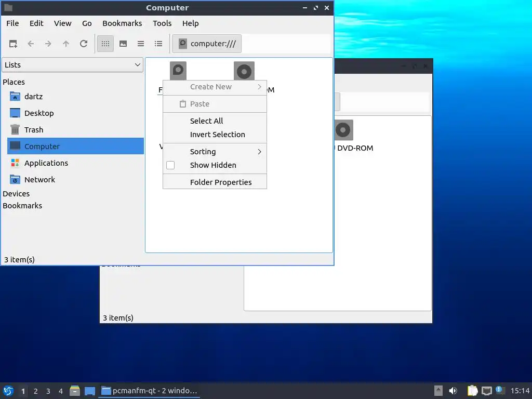Click the computer:/// path button
The width and height of the screenshot is (532, 399).
[x=207, y=44]
